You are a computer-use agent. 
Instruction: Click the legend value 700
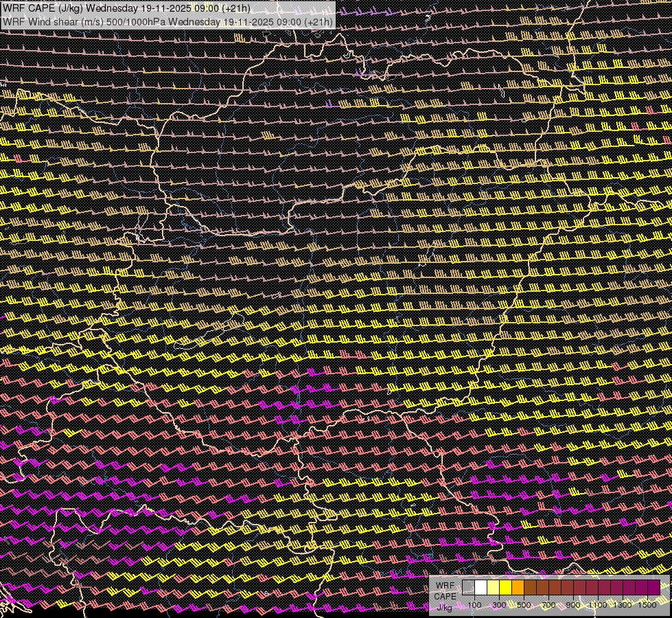click(548, 605)
